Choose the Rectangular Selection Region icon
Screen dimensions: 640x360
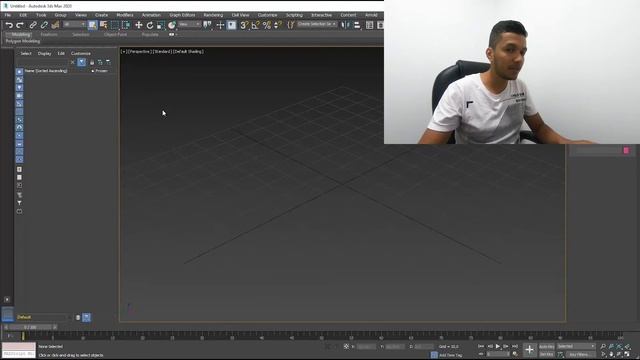pos(115,25)
